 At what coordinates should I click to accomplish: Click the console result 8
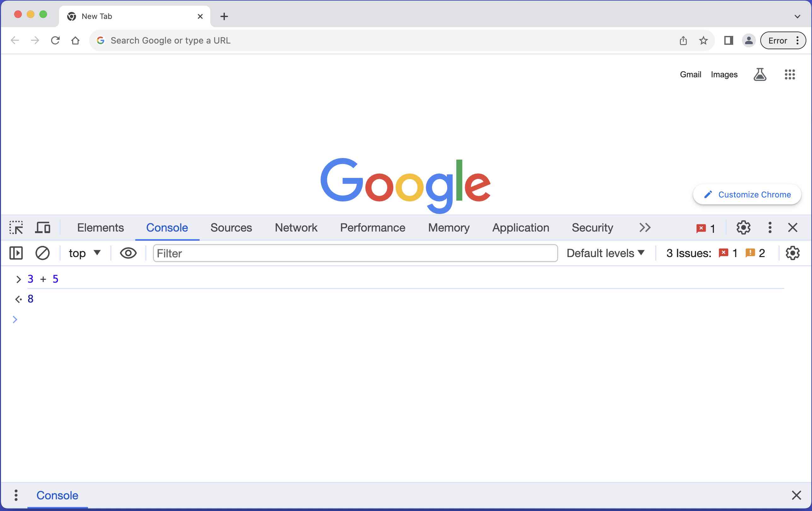coord(30,299)
